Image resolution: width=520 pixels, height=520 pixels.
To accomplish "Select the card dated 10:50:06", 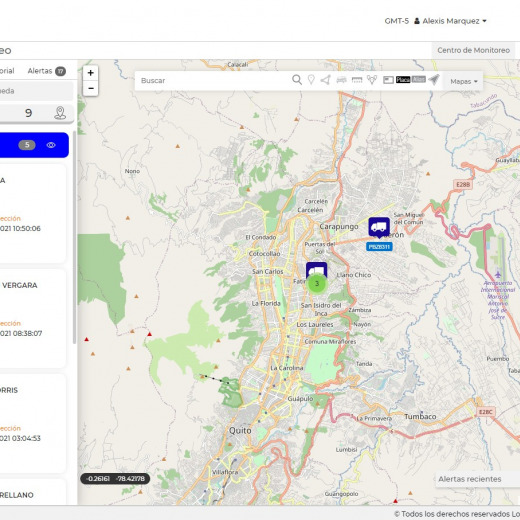I will (32, 213).
